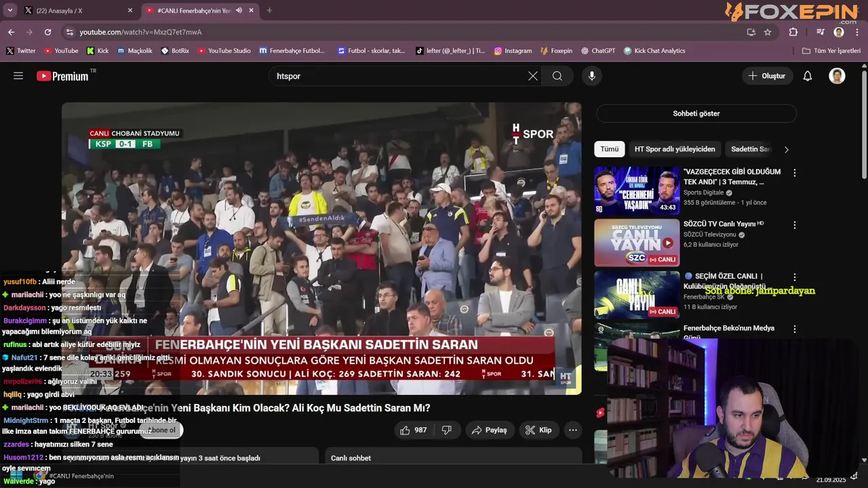This screenshot has width=868, height=488.
Task: Click the HT Spor live video player
Action: [x=321, y=248]
